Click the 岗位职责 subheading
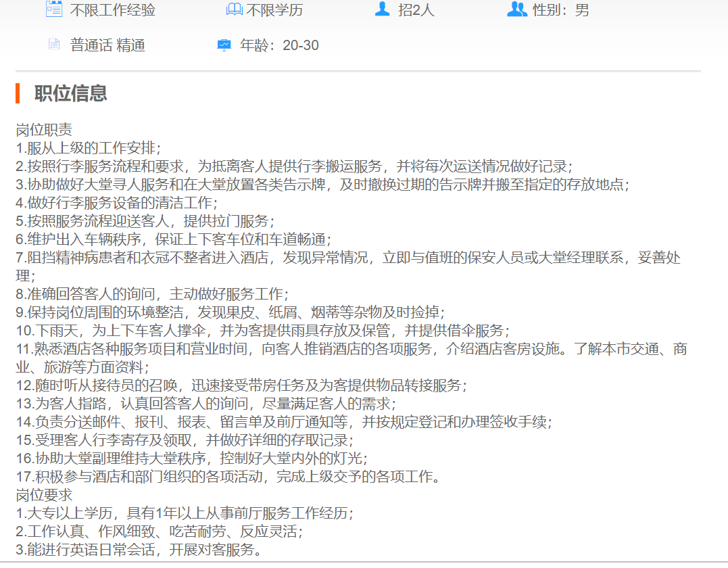The image size is (728, 568). pyautogui.click(x=44, y=130)
